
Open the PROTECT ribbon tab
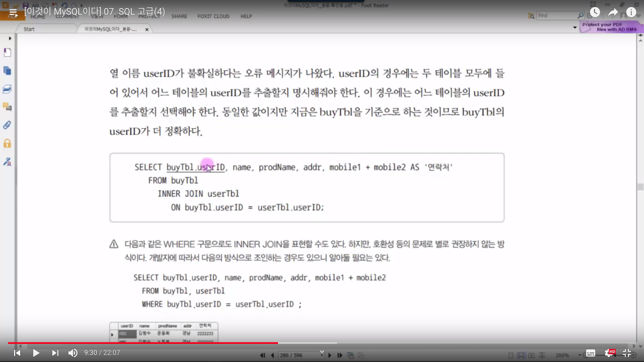(149, 16)
